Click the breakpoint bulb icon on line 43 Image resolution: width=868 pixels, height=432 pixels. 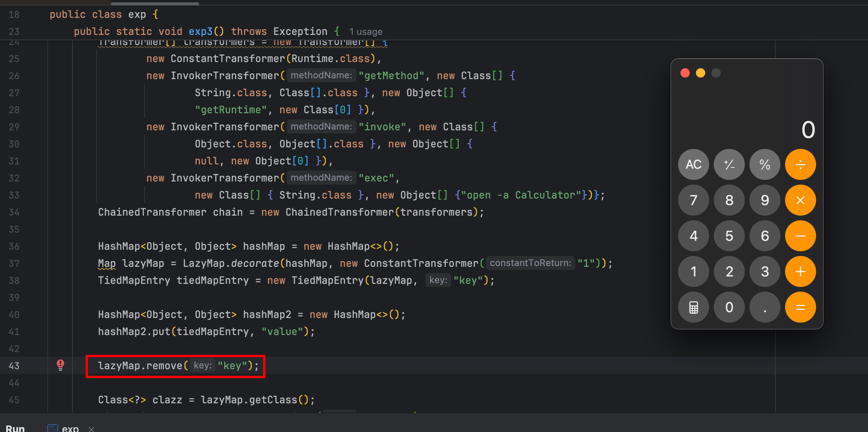(x=60, y=365)
